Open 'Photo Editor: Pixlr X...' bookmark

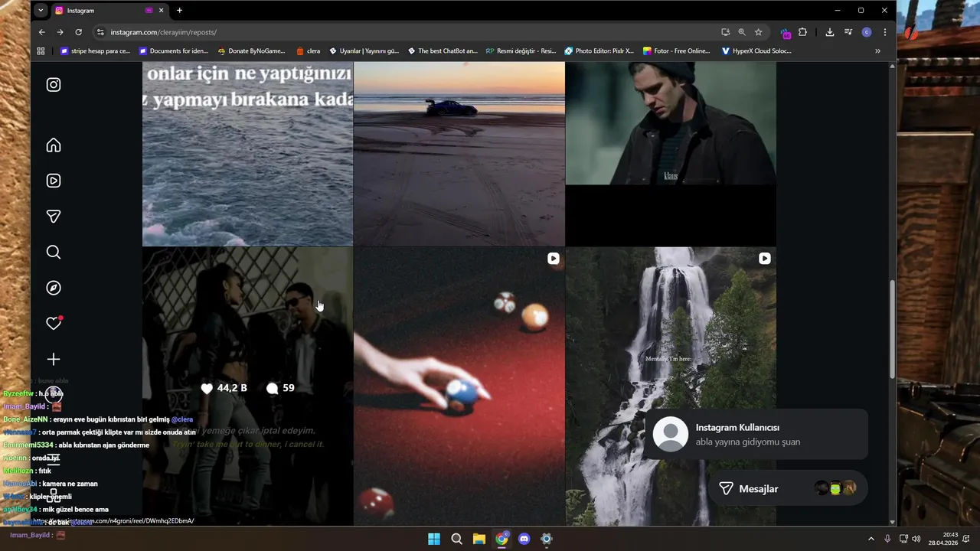point(599,51)
